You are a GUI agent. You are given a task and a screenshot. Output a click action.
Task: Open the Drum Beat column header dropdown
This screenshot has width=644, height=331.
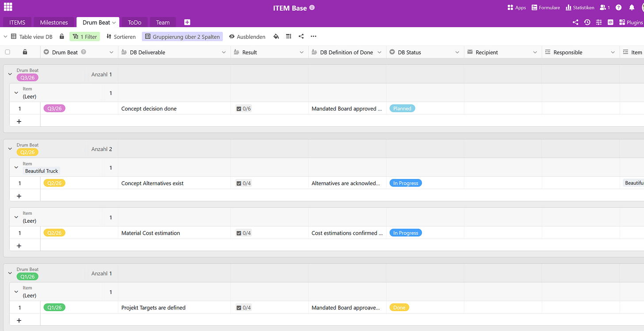point(111,52)
